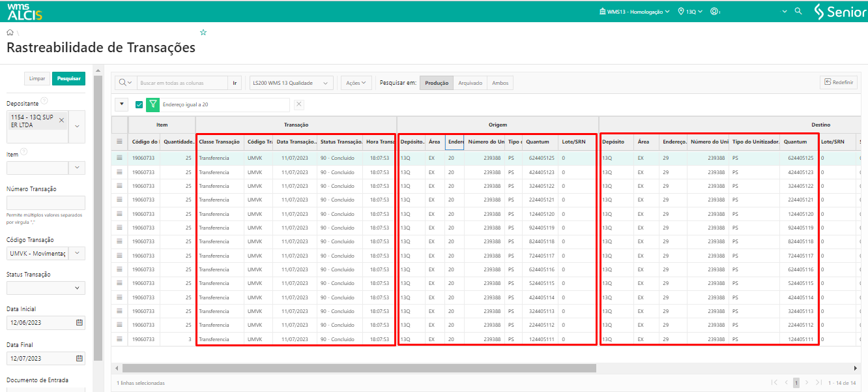Screen dimensions: 868x392
Task: Uncheck the 'Endereço igual a 20' filter checkbox
Action: [139, 104]
